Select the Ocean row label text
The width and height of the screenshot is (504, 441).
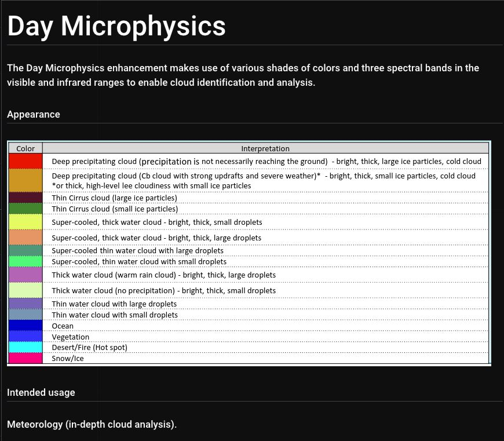pyautogui.click(x=63, y=326)
